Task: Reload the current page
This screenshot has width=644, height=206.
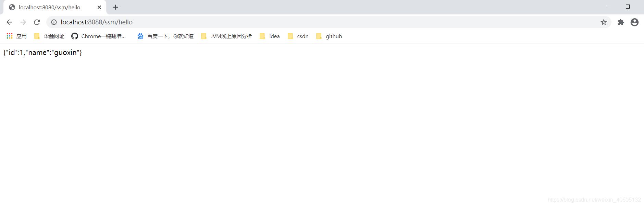Action: [37, 22]
